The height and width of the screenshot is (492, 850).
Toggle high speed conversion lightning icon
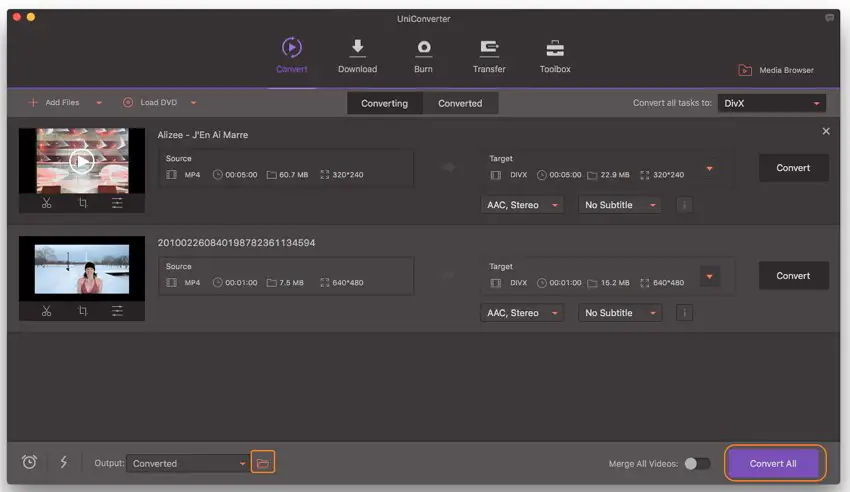click(x=63, y=462)
